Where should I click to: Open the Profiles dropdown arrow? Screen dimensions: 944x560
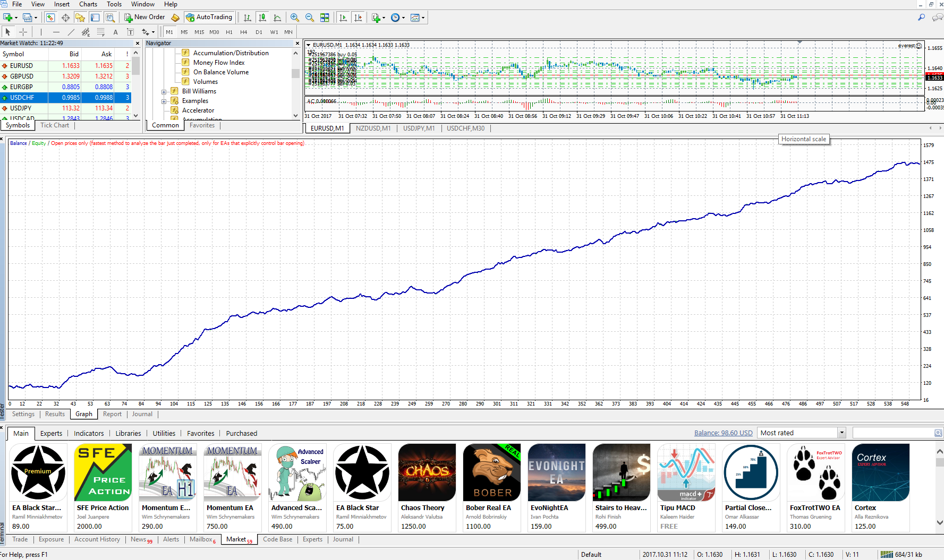tap(36, 18)
